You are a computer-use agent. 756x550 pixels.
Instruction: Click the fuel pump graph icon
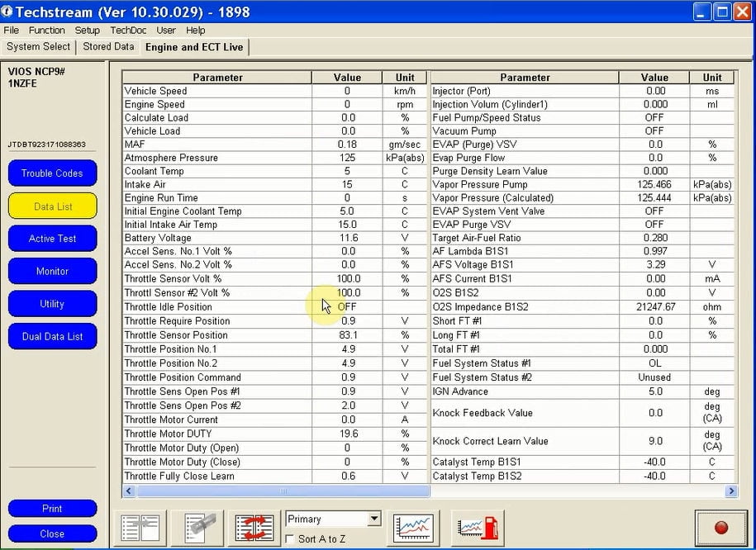click(x=478, y=528)
